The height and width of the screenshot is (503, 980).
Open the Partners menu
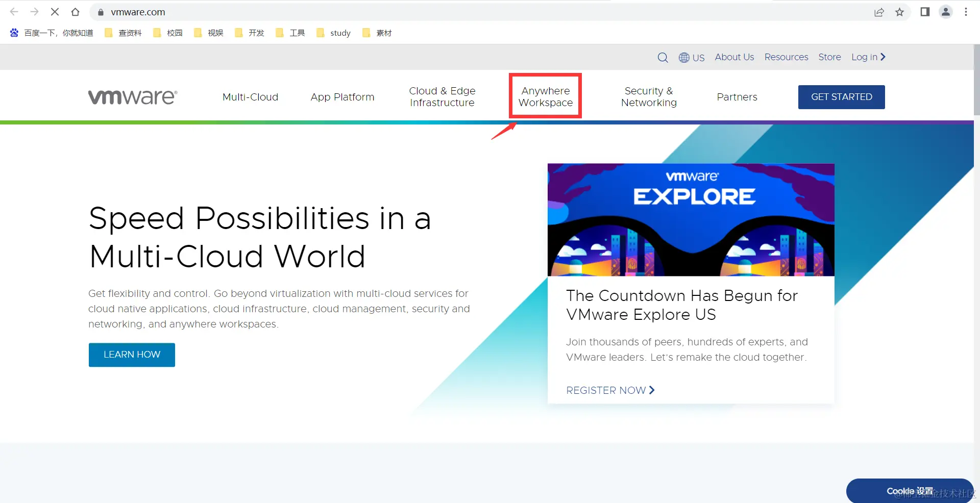click(x=737, y=97)
